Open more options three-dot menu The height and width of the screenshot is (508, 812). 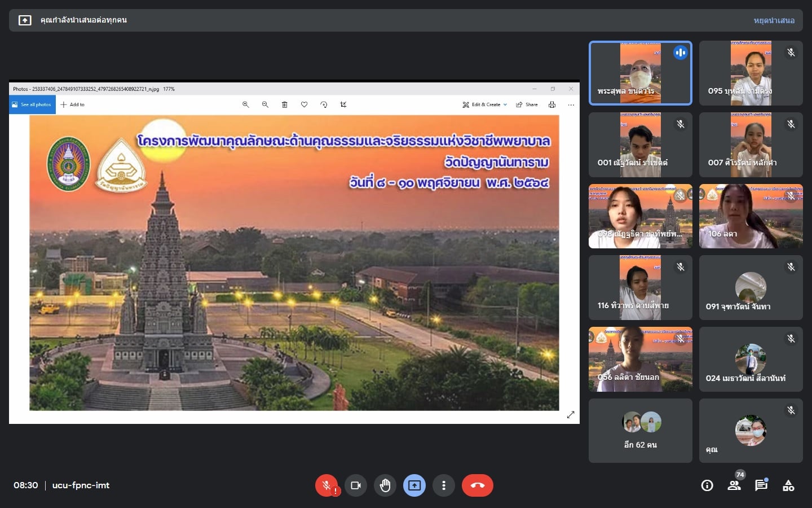pos(444,485)
